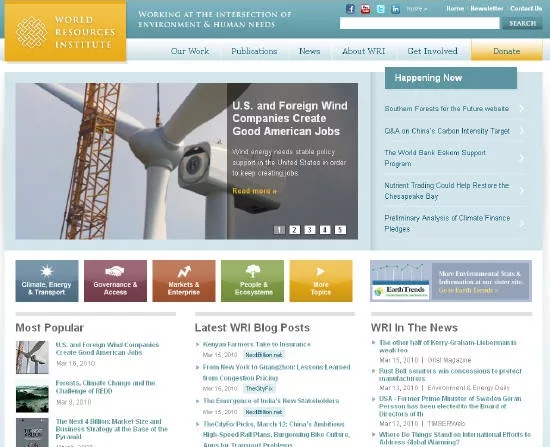Show slide 5 in the carousel
The width and height of the screenshot is (550, 447).
(x=340, y=230)
